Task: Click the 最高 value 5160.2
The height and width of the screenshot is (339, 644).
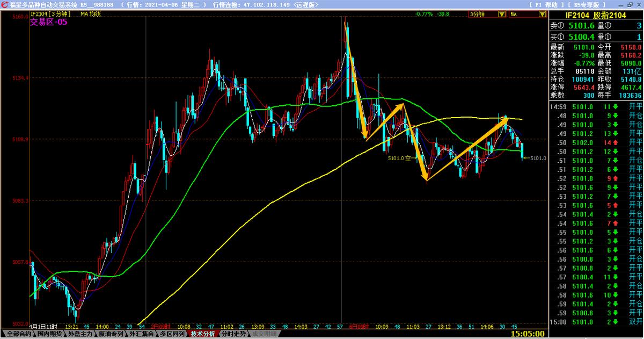Action: coord(631,55)
